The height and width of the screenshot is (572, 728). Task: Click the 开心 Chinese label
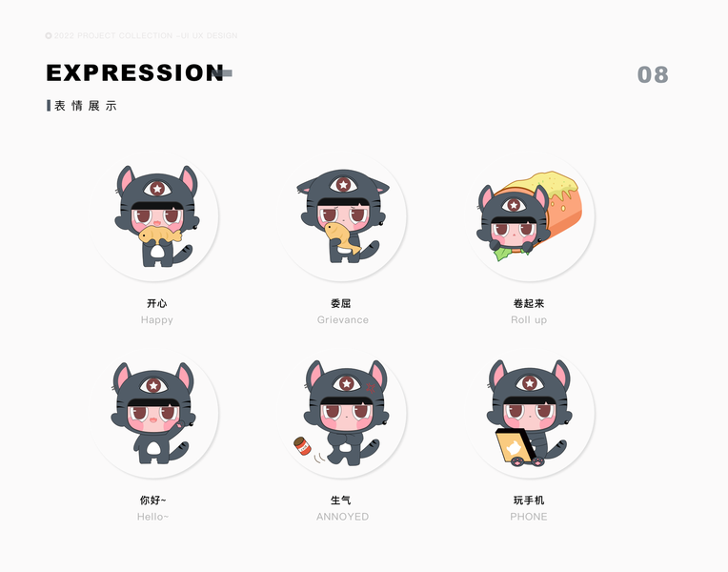coord(157,303)
